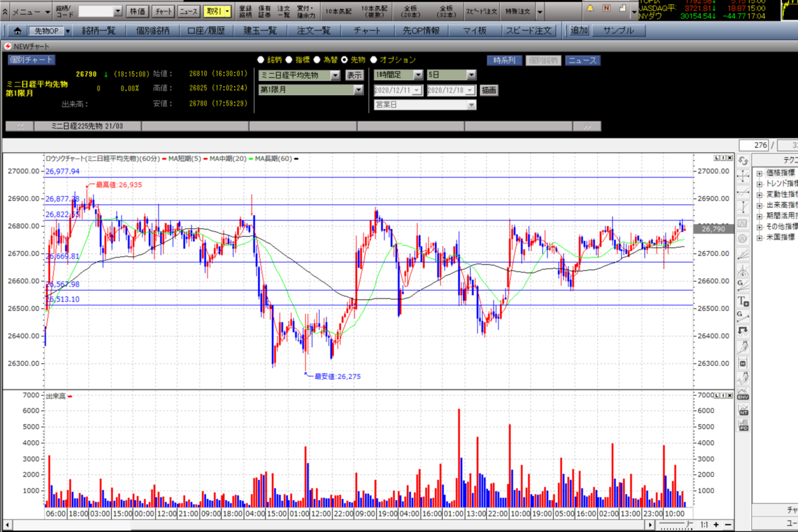Click the チャート button in the top toolbar

162,11
